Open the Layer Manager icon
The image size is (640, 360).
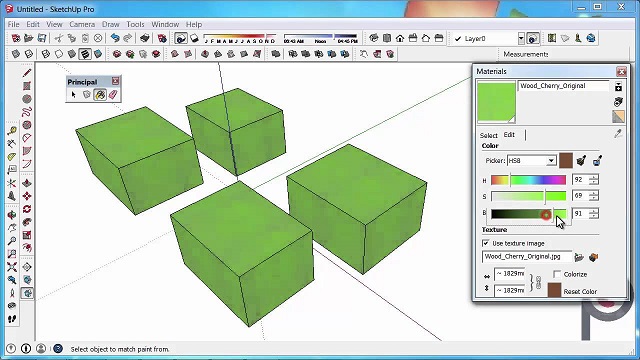pyautogui.click(x=533, y=38)
